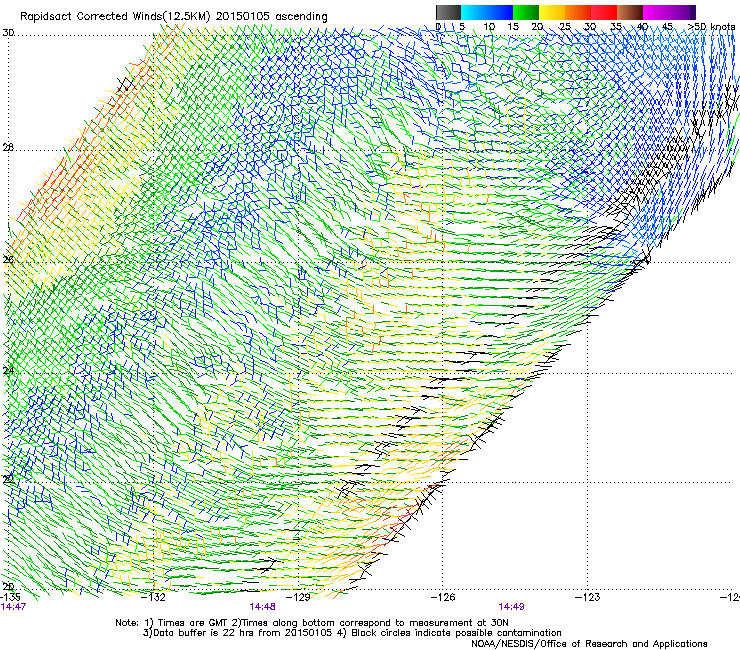
Task: Pick the brown 35-40 knots legend swatch
Action: click(x=630, y=12)
